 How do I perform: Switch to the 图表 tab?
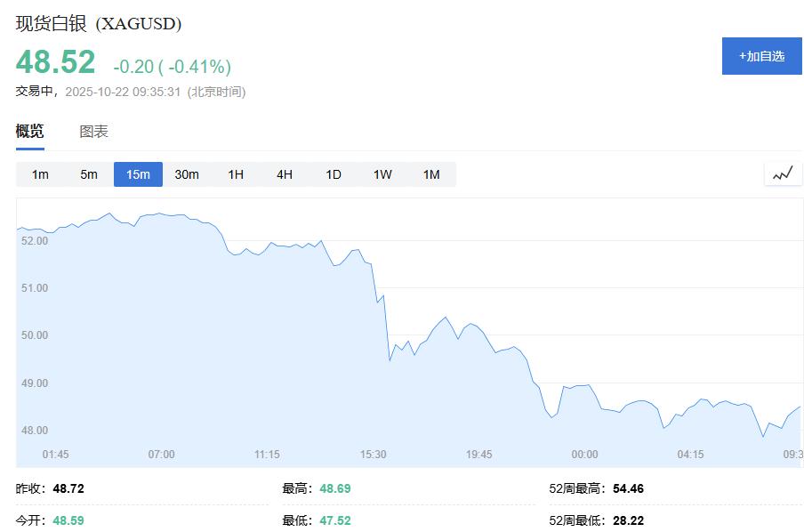click(93, 132)
